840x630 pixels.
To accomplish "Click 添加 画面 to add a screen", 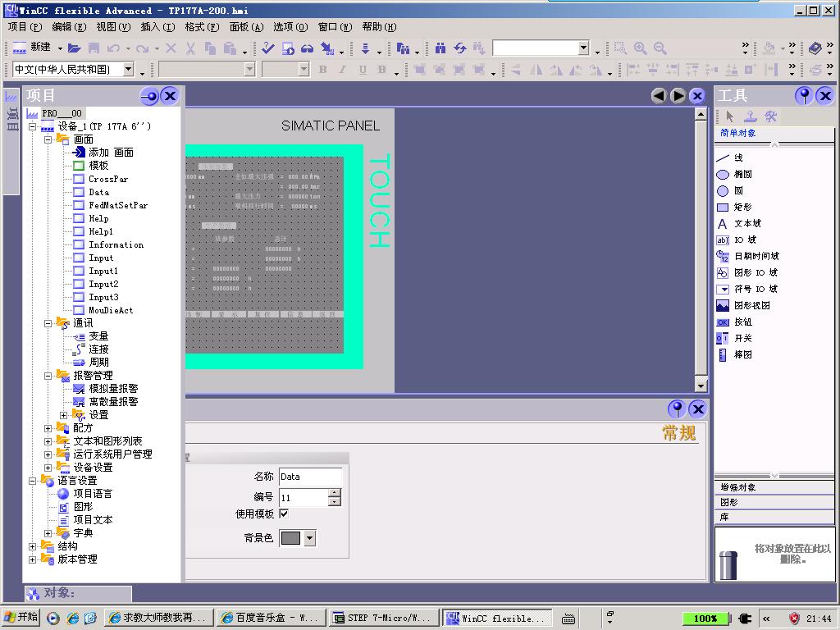I will coord(111,153).
